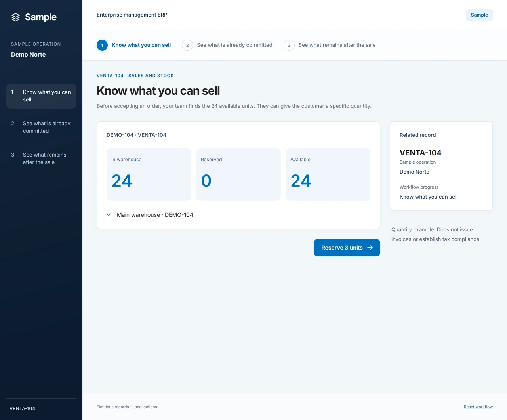Click the 'Available' stock card
The width and height of the screenshot is (507, 420).
pos(328,174)
